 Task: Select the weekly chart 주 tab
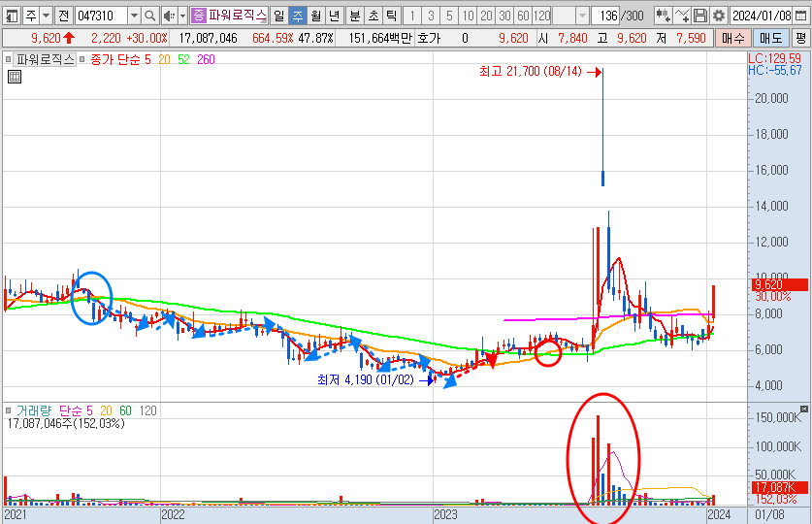tap(298, 16)
